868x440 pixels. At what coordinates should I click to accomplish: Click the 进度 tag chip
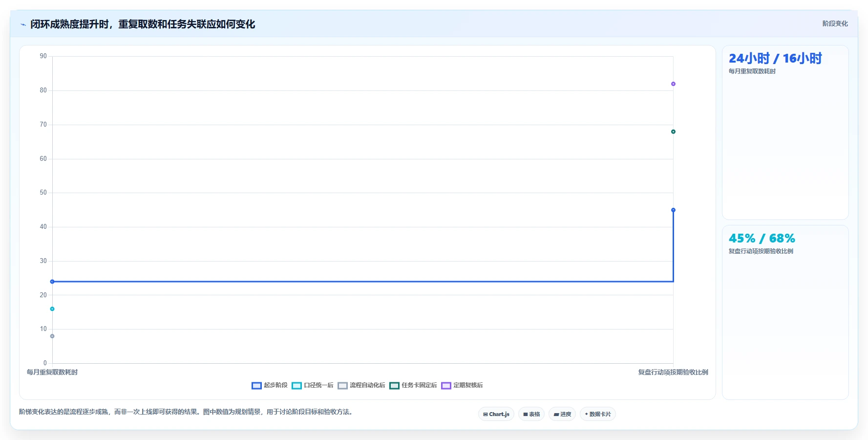pos(562,414)
